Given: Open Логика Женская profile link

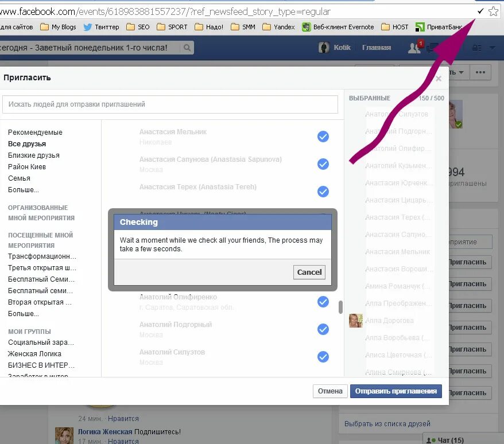Looking at the screenshot, I should coord(105,432).
